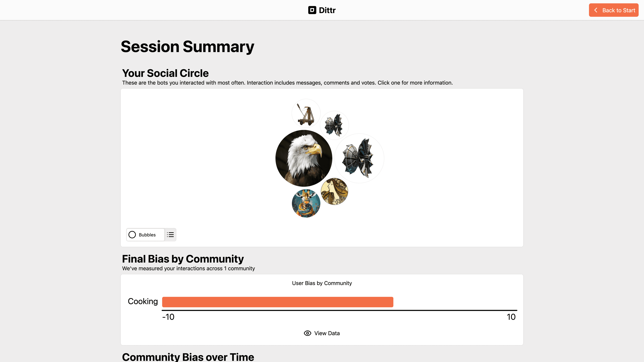Open the bald eagle bot bubble

point(304,158)
